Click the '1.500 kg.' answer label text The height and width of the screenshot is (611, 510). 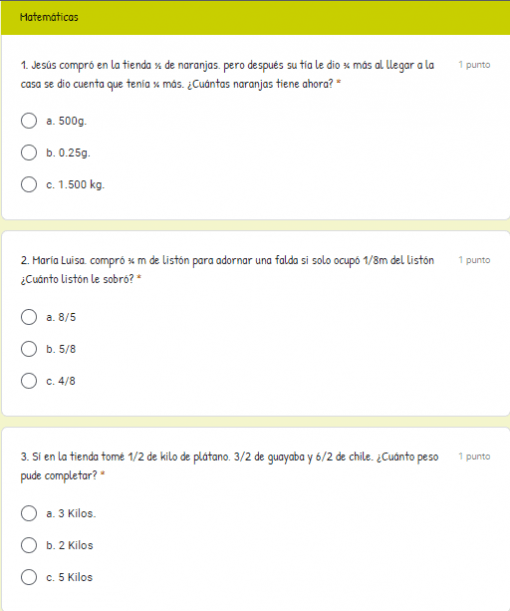click(81, 185)
